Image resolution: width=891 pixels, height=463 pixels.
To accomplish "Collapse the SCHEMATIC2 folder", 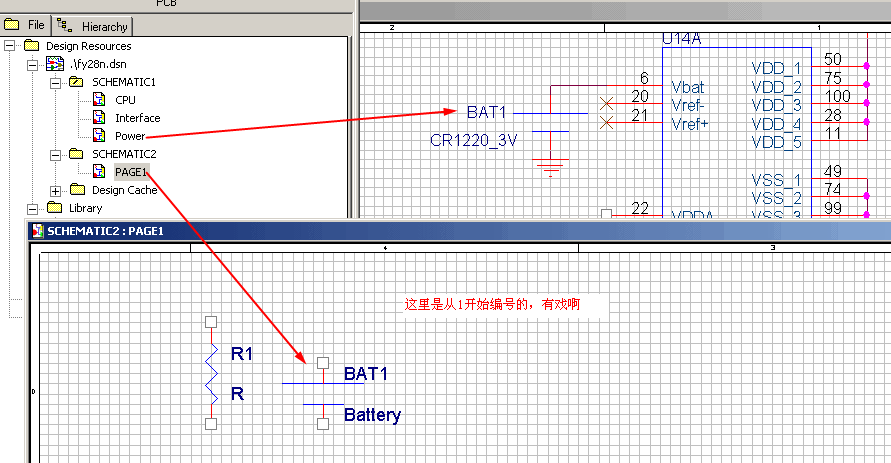I will click(55, 155).
